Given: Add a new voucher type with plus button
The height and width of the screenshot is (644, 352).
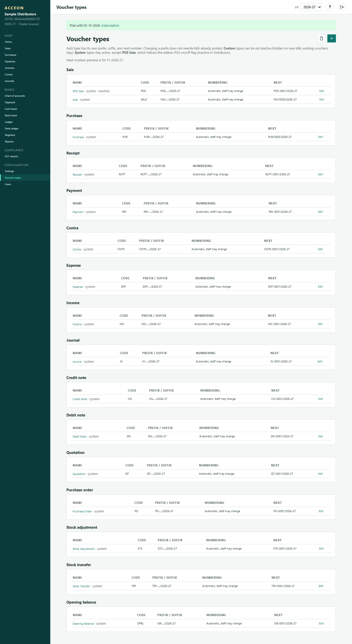Looking at the screenshot, I should [x=331, y=38].
